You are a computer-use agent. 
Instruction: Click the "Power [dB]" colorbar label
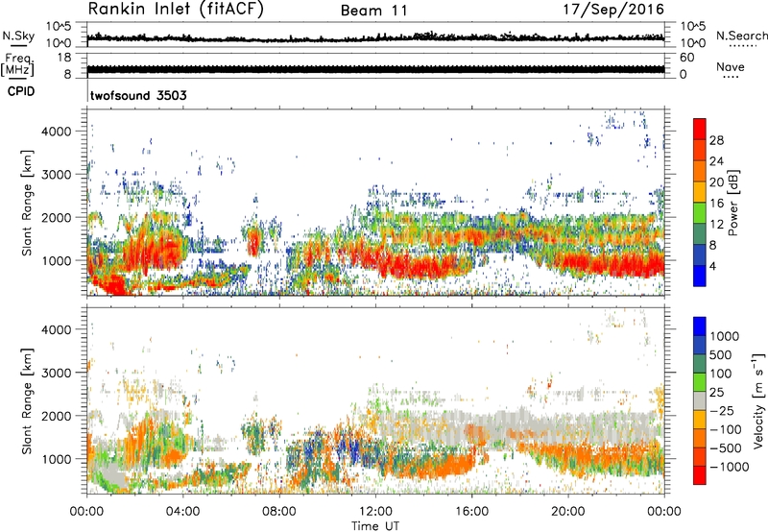pos(732,203)
